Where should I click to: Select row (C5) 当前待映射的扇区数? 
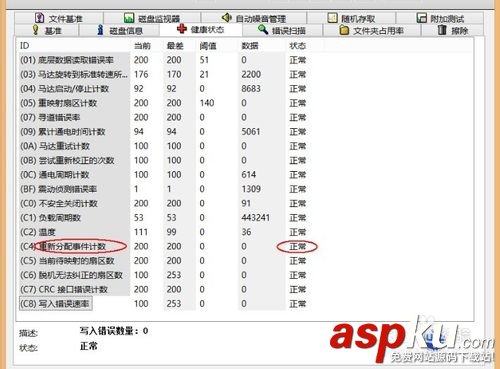(x=163, y=261)
